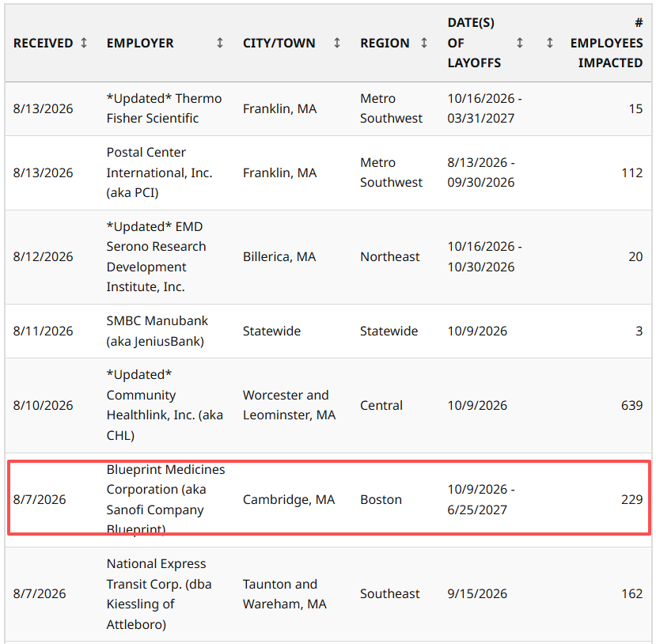This screenshot has width=656, height=644.
Task: Sort by # Employees Impacted arrow
Action: [x=550, y=43]
